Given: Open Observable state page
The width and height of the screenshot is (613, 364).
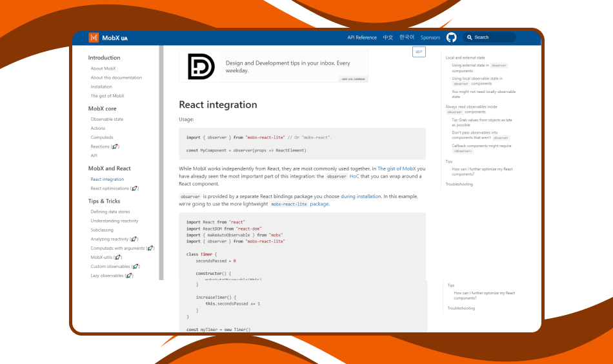Looking at the screenshot, I should pos(106,119).
